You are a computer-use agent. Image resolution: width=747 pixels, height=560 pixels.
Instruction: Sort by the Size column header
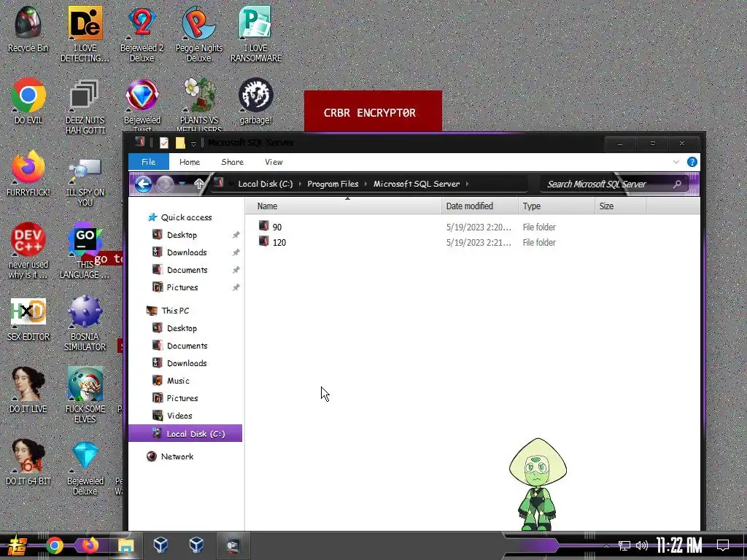coord(620,206)
